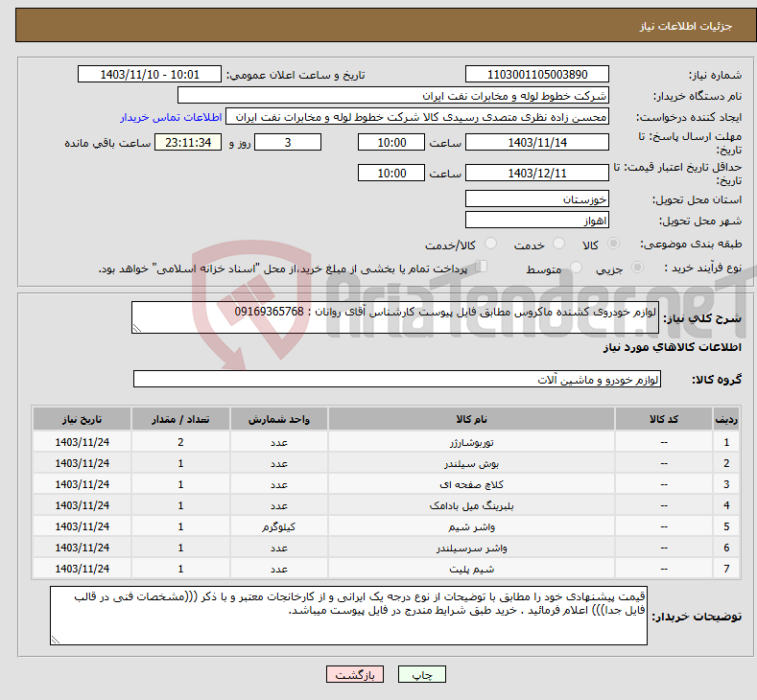Click the ردیف column header
This screenshot has width=757, height=700.
[x=726, y=419]
